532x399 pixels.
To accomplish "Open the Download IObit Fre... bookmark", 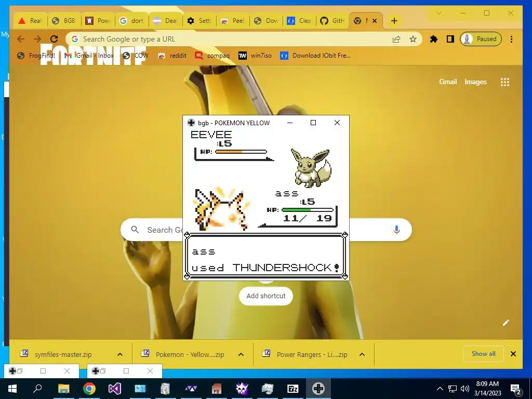I will tap(315, 55).
